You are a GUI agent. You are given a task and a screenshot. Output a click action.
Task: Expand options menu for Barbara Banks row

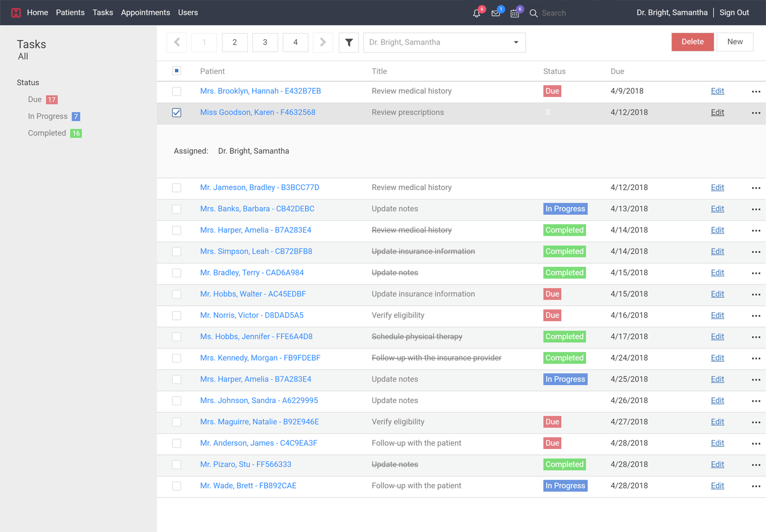click(x=756, y=209)
